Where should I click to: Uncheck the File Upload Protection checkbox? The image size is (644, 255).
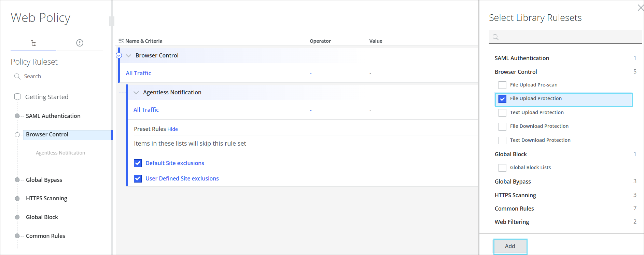click(502, 99)
